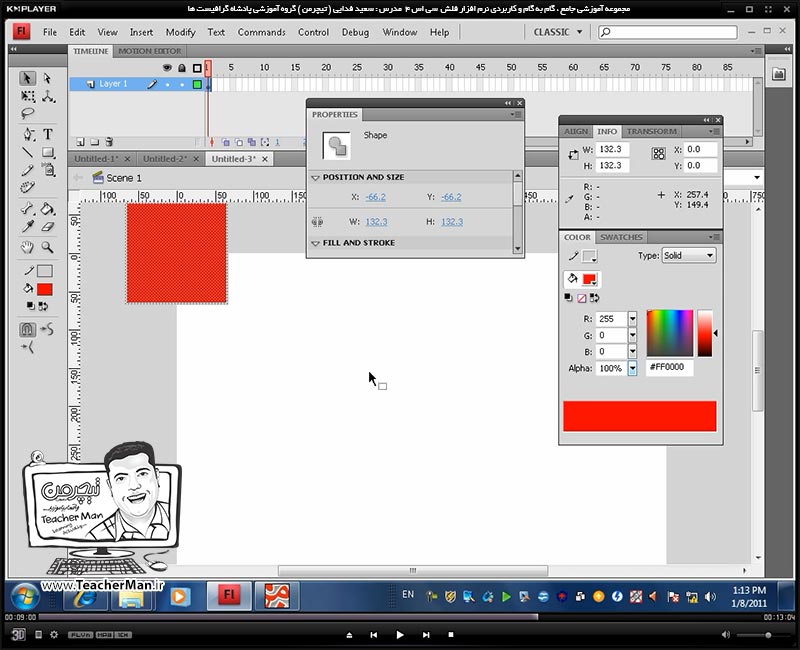800x650 pixels.
Task: Click the Delete layer trash icon
Action: tap(109, 142)
